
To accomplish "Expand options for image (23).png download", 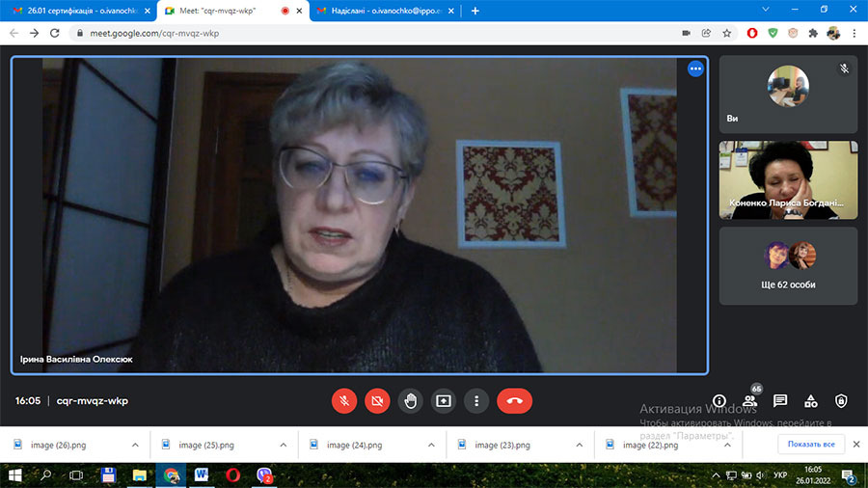I will point(579,445).
